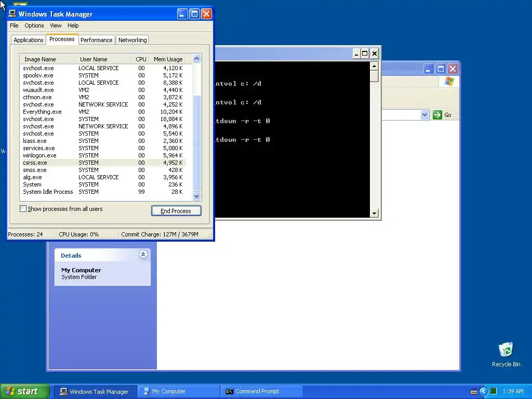This screenshot has width=532, height=399.
Task: Minimize the My Computer window
Action: tap(428, 69)
